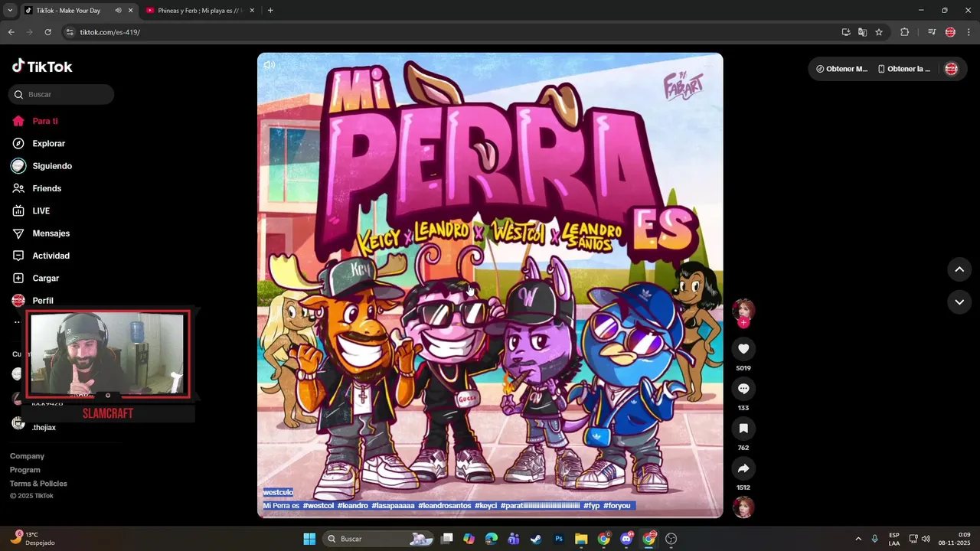Viewport: 980px width, 551px height.
Task: Open the Chrome profile avatar
Action: pos(950,32)
